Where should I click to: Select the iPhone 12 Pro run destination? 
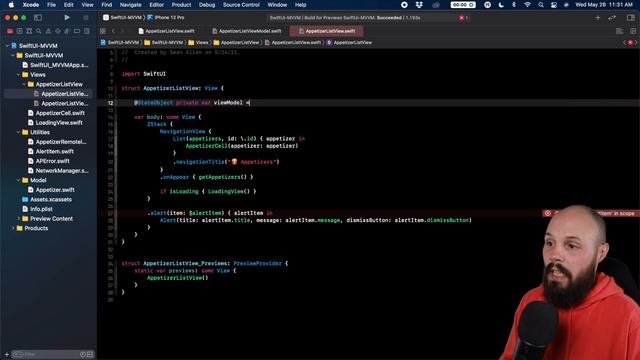pos(166,18)
